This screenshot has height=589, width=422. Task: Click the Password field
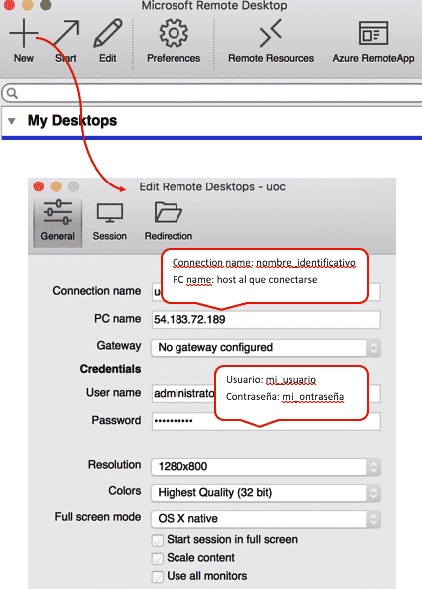pyautogui.click(x=266, y=421)
